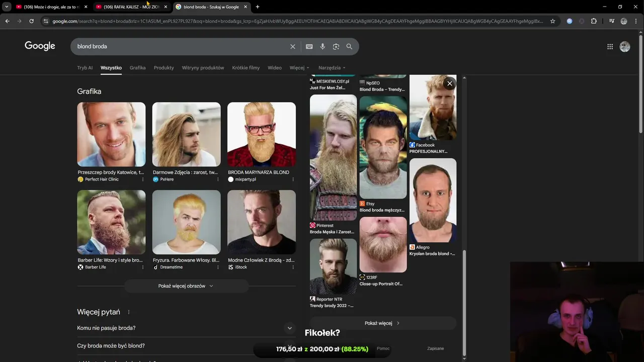This screenshot has height=362, width=644.
Task: Open the Extensions puzzle icon
Action: (x=594, y=21)
